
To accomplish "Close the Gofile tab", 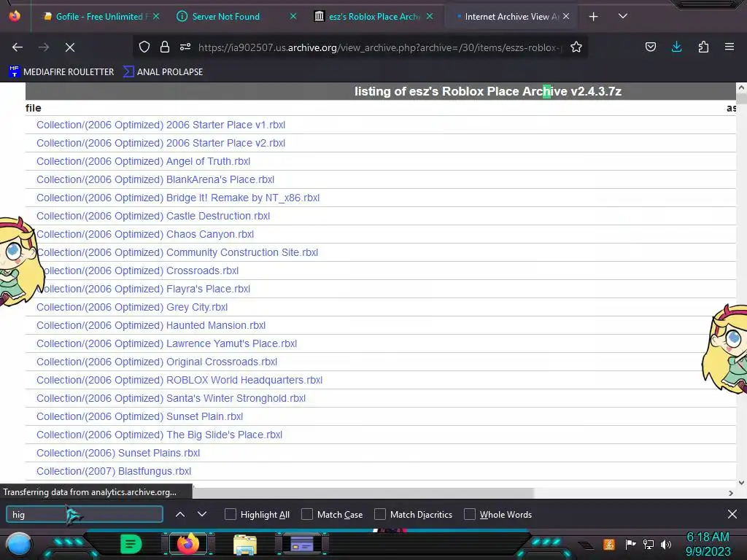I will pyautogui.click(x=156, y=16).
